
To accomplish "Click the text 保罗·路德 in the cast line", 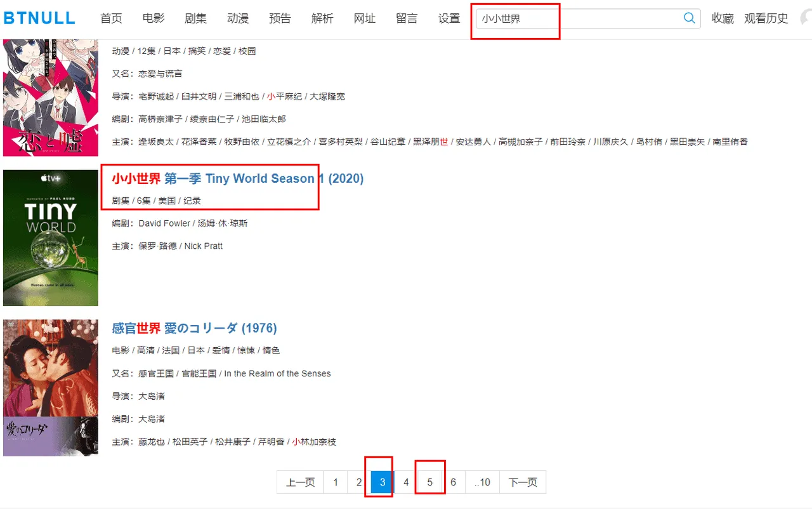I will point(158,246).
